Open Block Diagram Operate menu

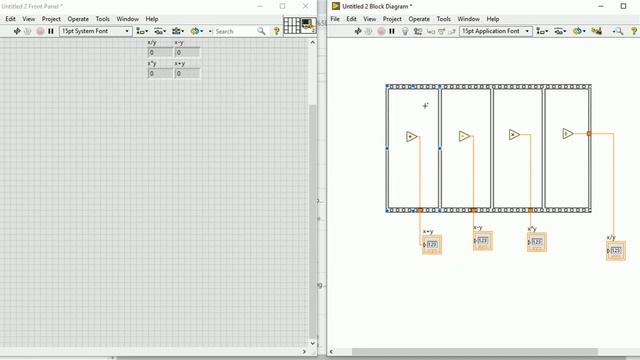[x=419, y=19]
